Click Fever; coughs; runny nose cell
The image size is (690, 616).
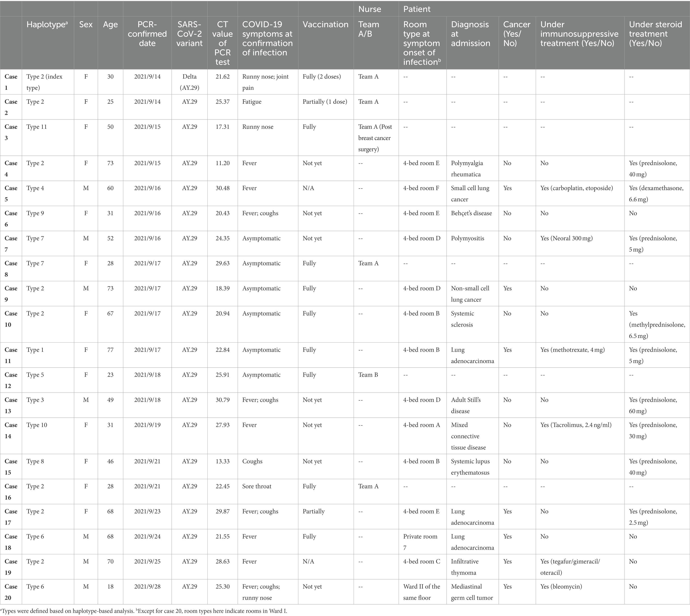coord(261,592)
